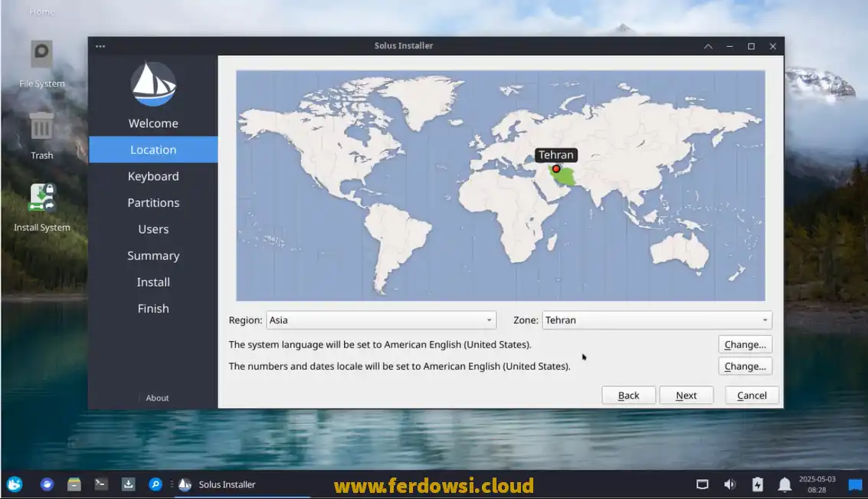Image resolution: width=868 pixels, height=499 pixels.
Task: Open the software downloads taskbar icon
Action: pos(128,484)
